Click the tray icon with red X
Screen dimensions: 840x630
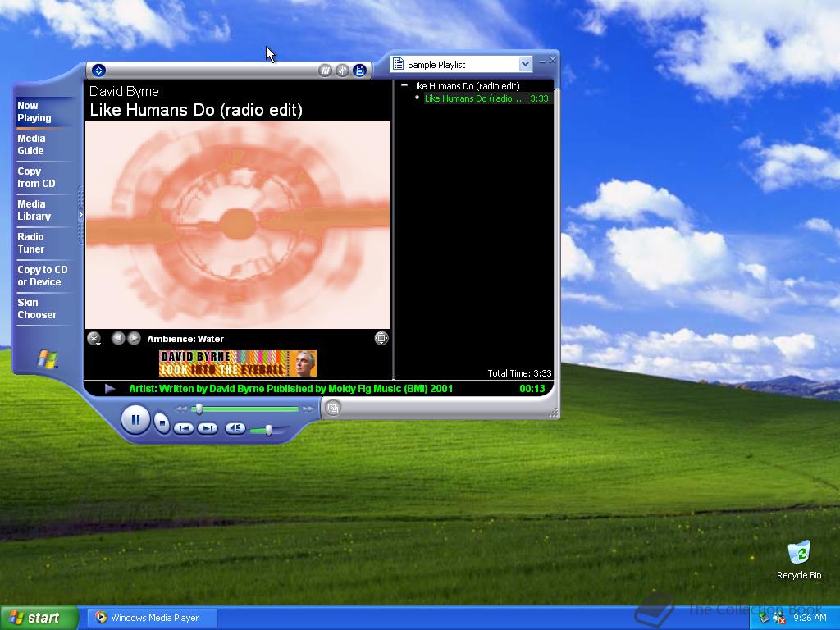point(779,619)
